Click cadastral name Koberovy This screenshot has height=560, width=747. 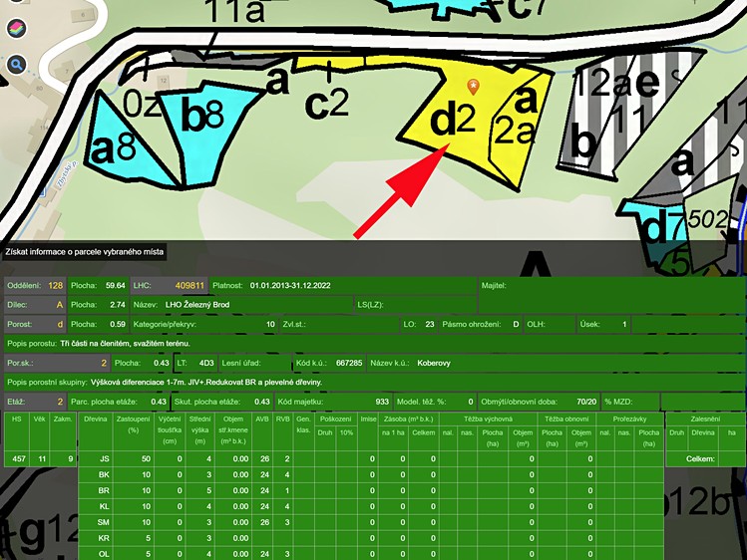434,363
